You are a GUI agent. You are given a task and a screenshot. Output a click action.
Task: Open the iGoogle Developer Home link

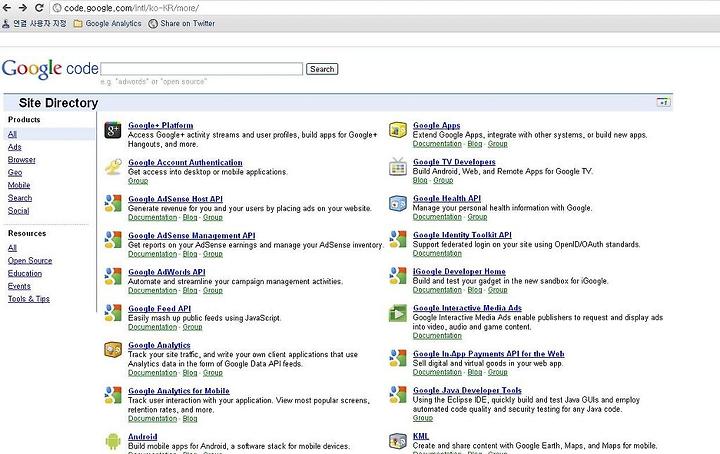pos(459,272)
